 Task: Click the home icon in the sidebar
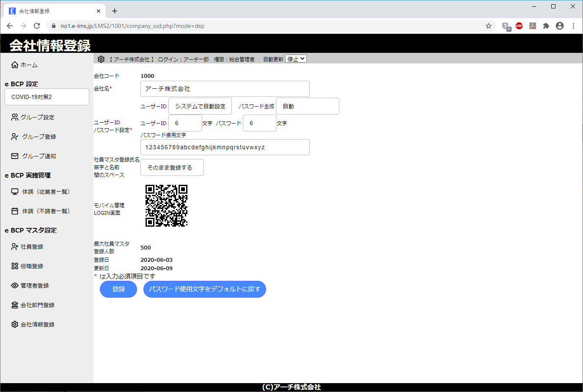tap(15, 65)
